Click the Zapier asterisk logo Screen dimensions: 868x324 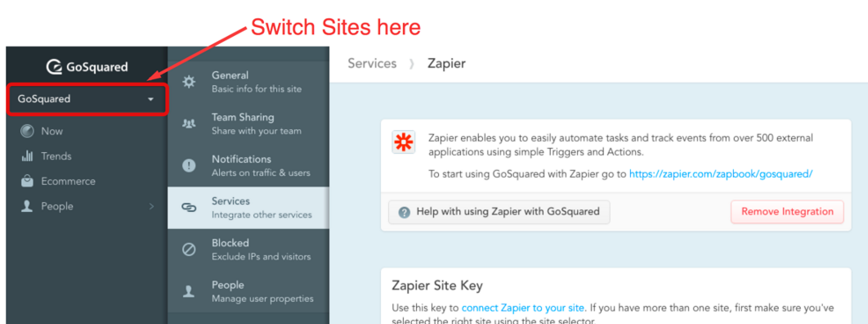[403, 142]
